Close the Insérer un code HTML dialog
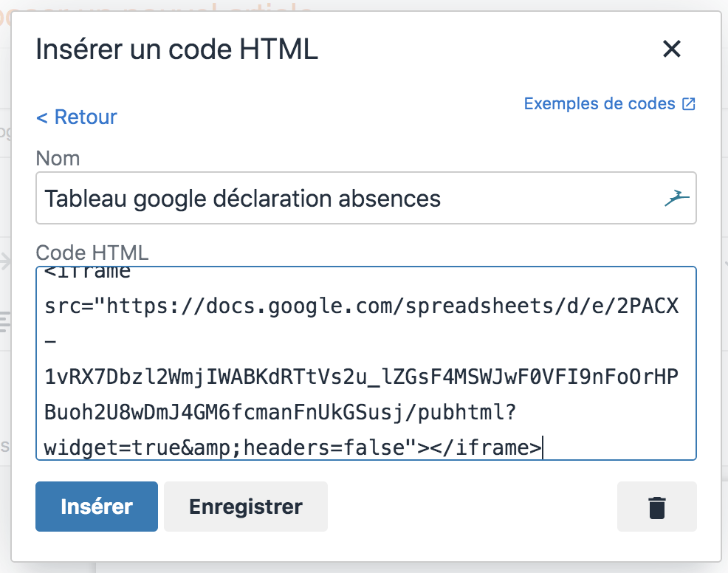Viewport: 728px width, 573px height. click(671, 49)
